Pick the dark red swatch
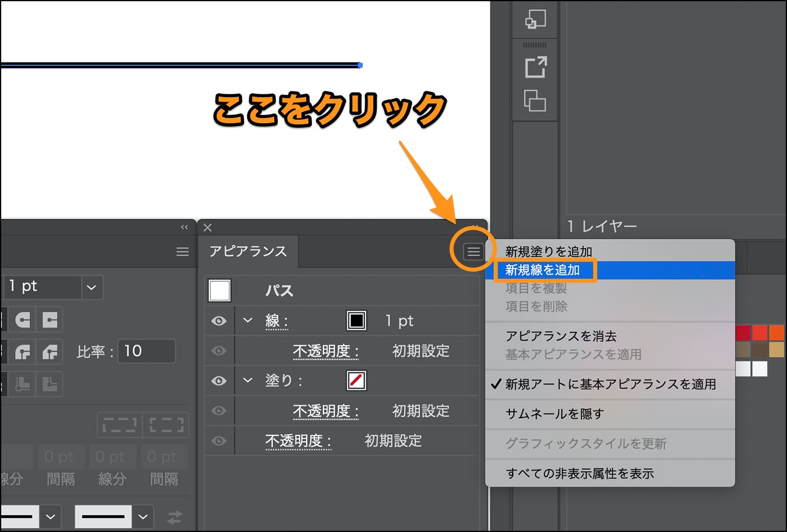The image size is (787, 532). coord(743,333)
